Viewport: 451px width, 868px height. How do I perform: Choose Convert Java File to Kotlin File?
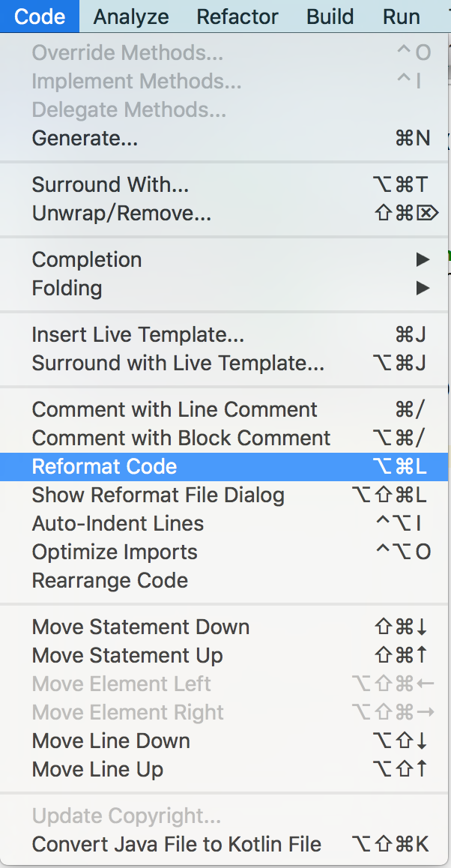[x=176, y=844]
